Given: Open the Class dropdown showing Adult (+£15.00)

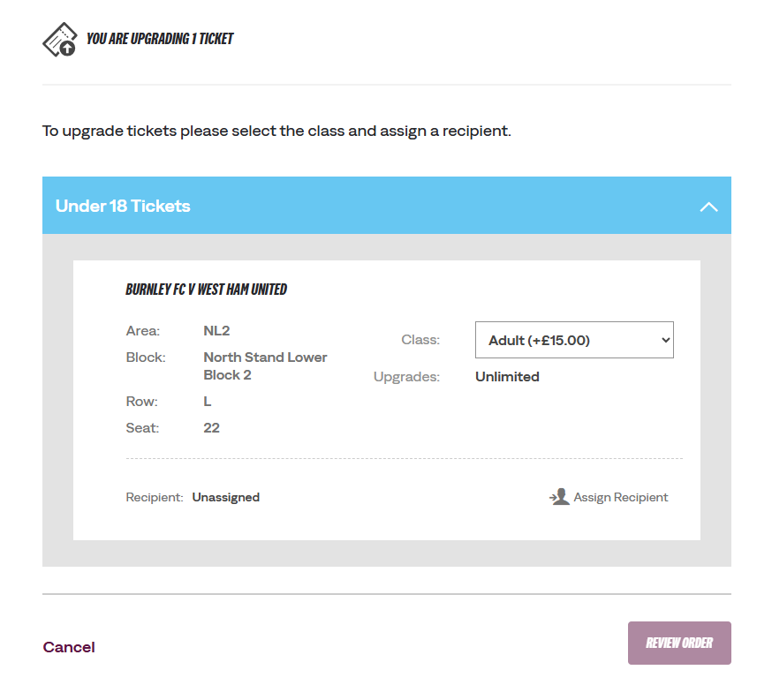Looking at the screenshot, I should 574,340.
